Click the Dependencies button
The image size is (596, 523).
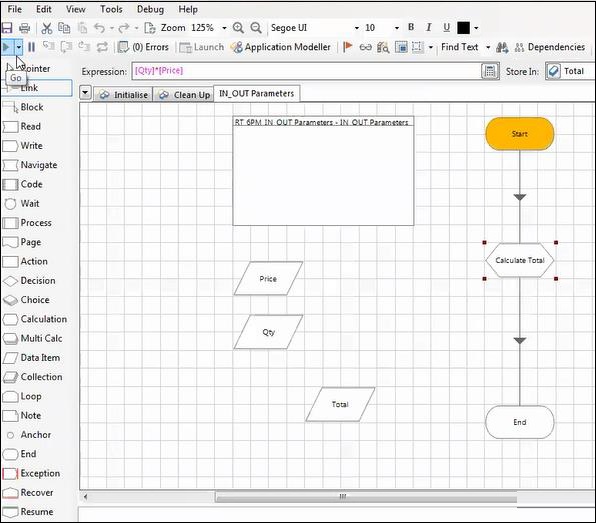coord(550,47)
